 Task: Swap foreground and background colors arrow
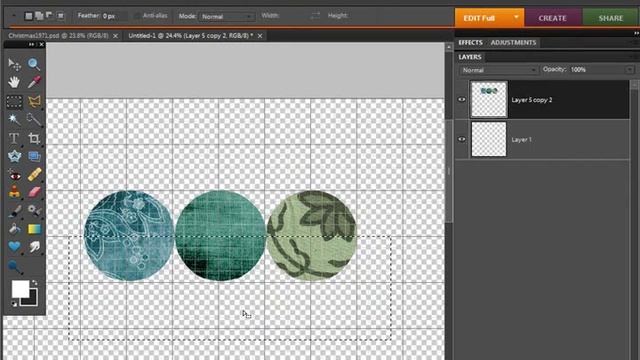(x=35, y=282)
